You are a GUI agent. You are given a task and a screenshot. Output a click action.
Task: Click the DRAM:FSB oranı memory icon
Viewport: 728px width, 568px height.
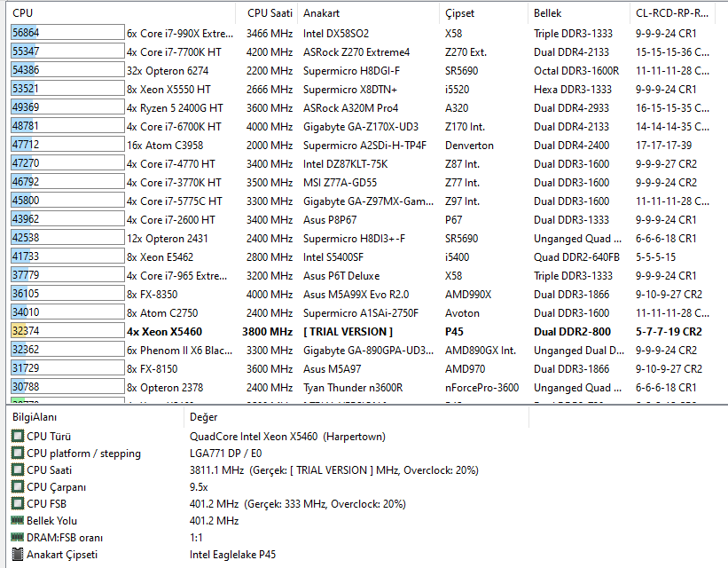pyautogui.click(x=18, y=537)
